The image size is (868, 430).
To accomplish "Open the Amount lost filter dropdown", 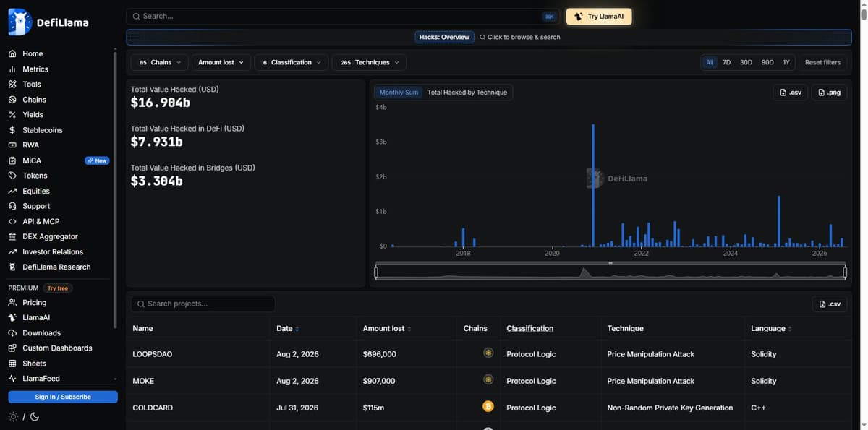I will (x=221, y=63).
